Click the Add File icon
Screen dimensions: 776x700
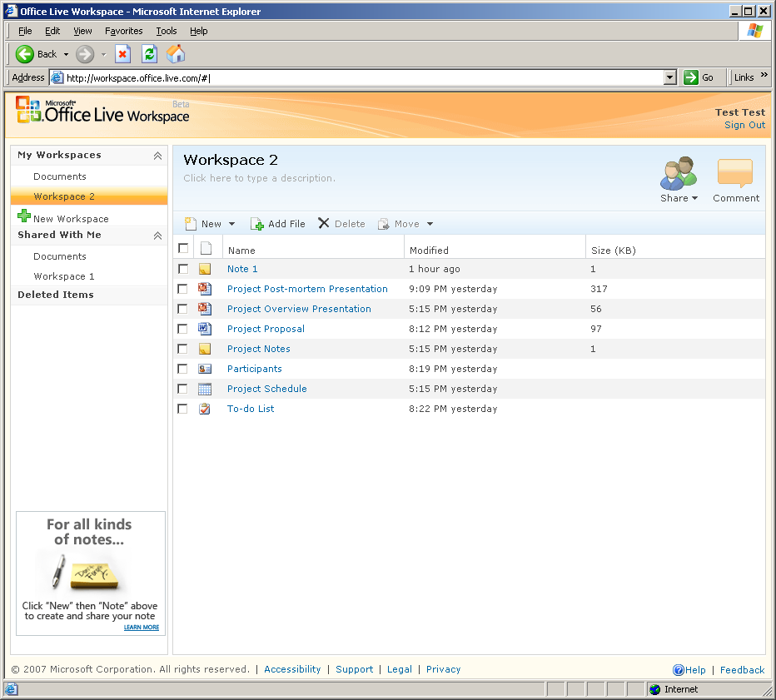[x=256, y=224]
